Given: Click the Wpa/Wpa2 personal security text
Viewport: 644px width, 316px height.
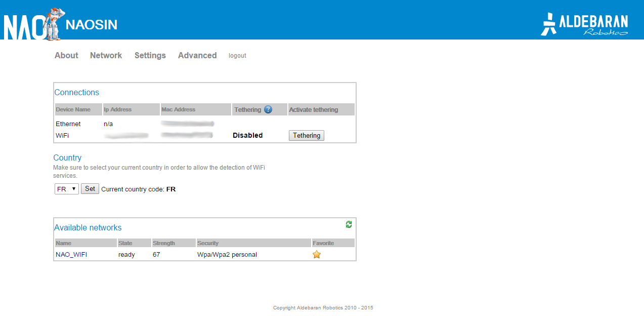Looking at the screenshot, I should click(x=227, y=255).
